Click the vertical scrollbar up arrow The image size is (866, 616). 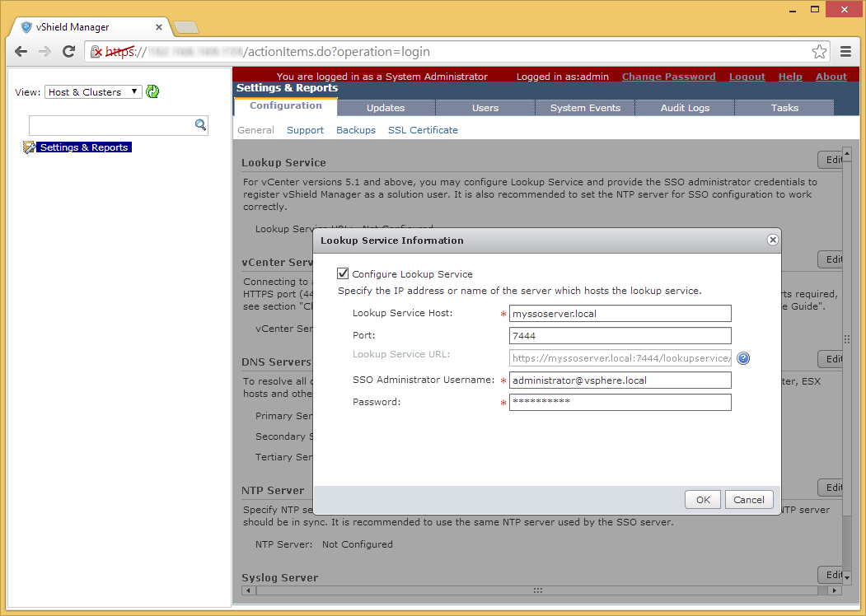click(x=847, y=152)
